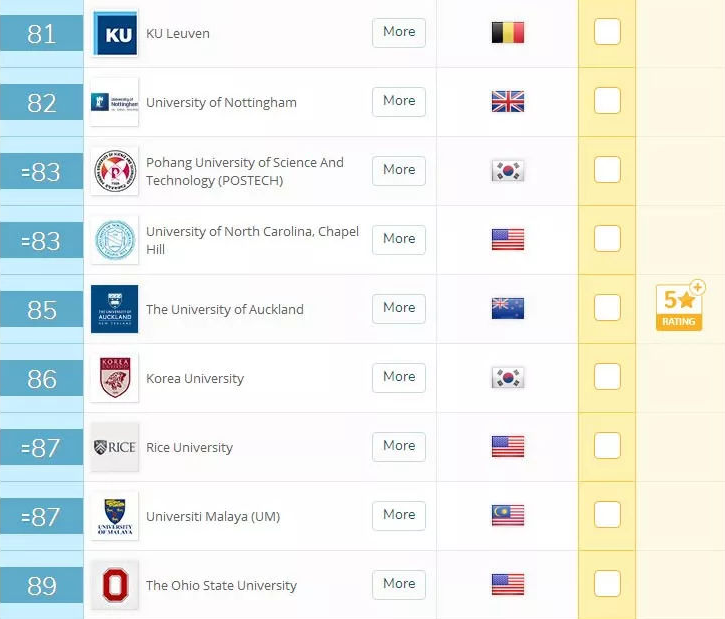
Task: Click the Universiti Malaya crest
Action: click(115, 516)
